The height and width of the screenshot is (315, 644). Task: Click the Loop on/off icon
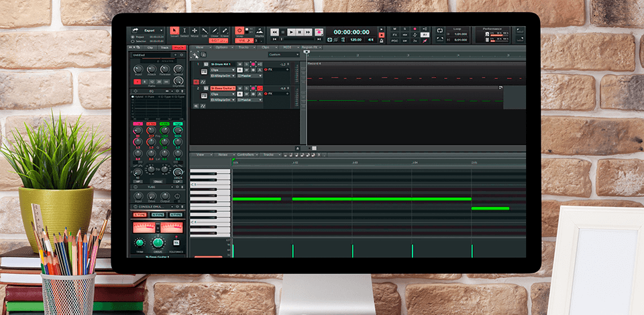(440, 31)
